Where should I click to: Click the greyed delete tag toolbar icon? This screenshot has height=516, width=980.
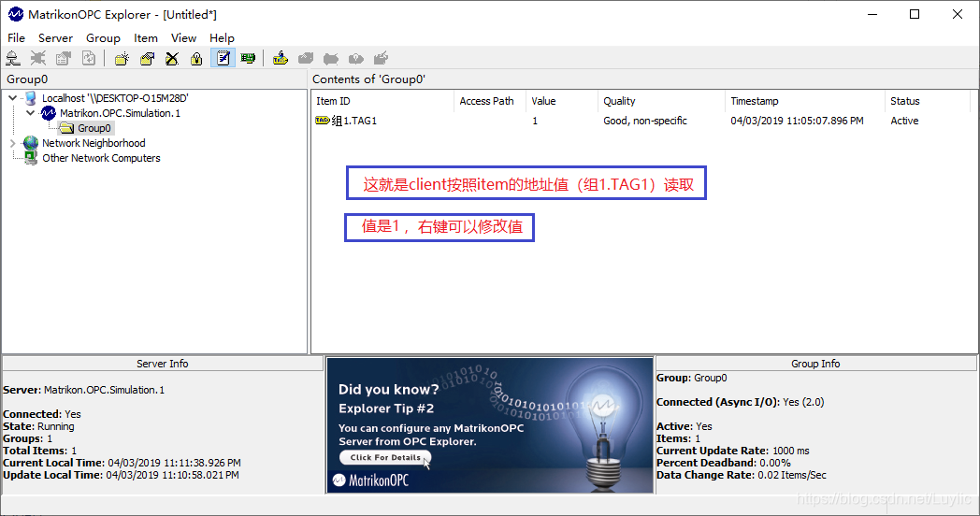point(331,58)
